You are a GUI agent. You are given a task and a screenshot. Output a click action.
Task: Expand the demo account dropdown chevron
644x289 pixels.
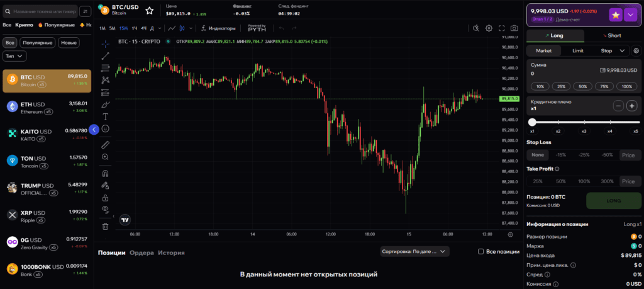tap(630, 15)
